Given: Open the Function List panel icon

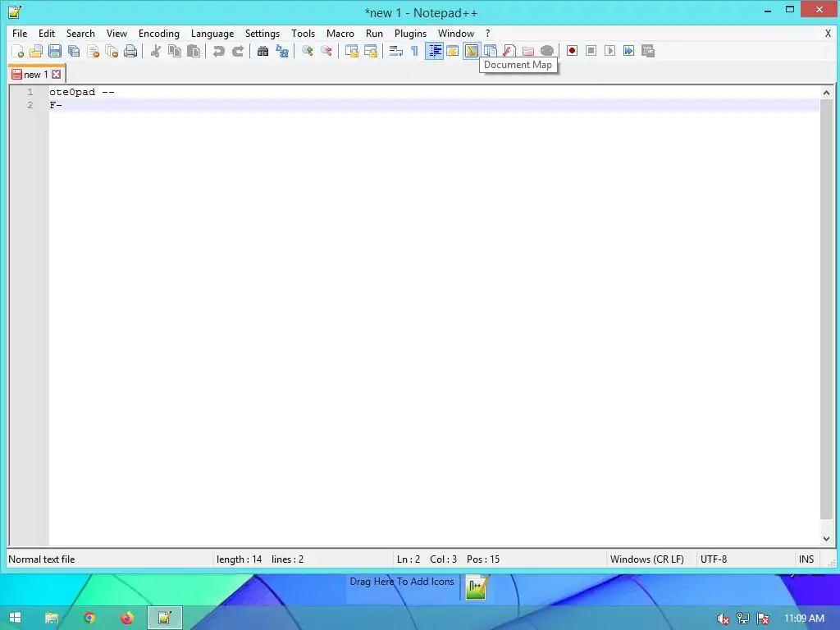Looking at the screenshot, I should [x=509, y=51].
